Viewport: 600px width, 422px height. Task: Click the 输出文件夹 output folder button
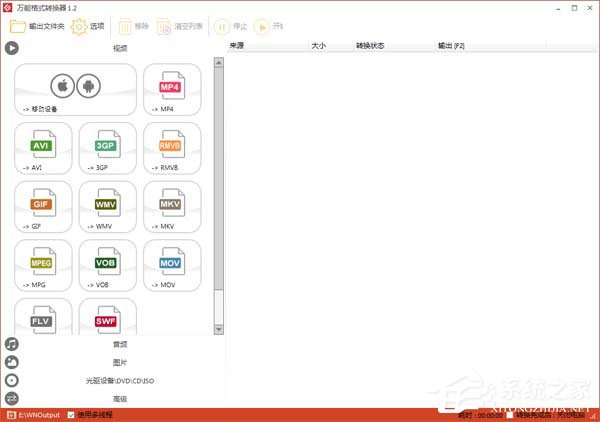(x=37, y=26)
